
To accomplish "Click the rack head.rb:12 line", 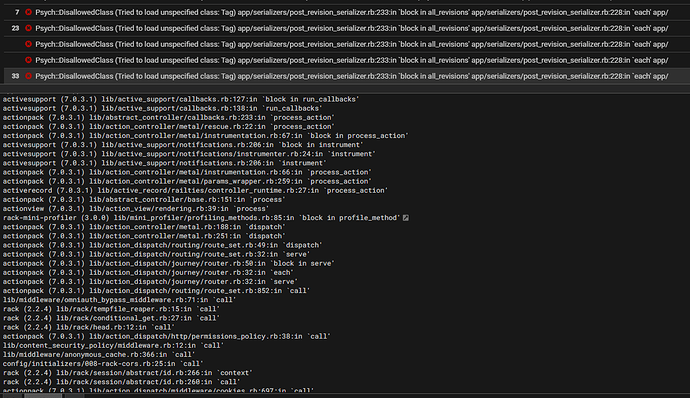I will pos(88,327).
